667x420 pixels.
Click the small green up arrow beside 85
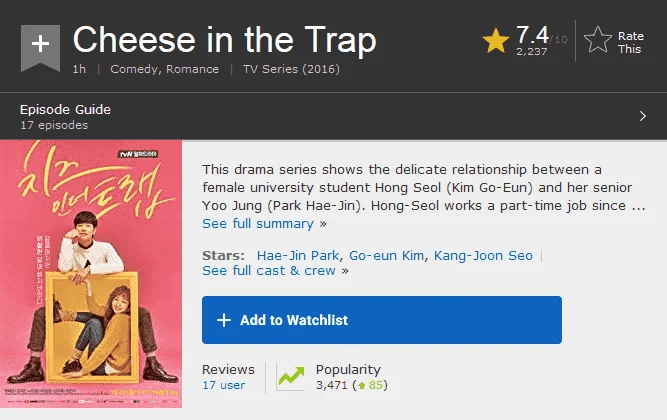point(362,386)
